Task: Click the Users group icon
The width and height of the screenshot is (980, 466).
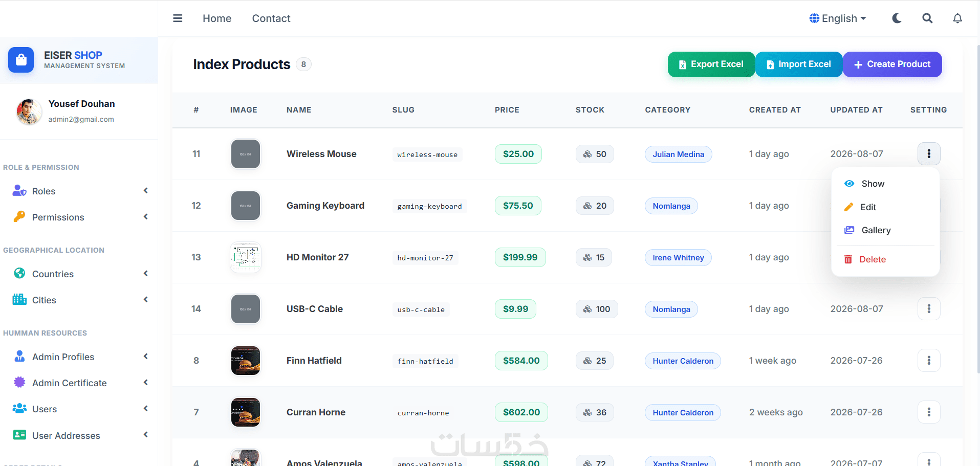Action: pos(19,409)
